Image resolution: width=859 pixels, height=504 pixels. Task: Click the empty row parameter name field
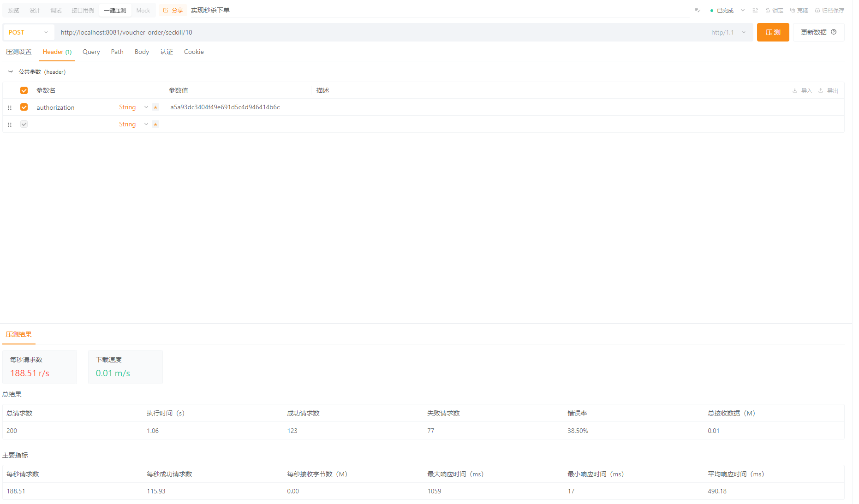point(74,124)
